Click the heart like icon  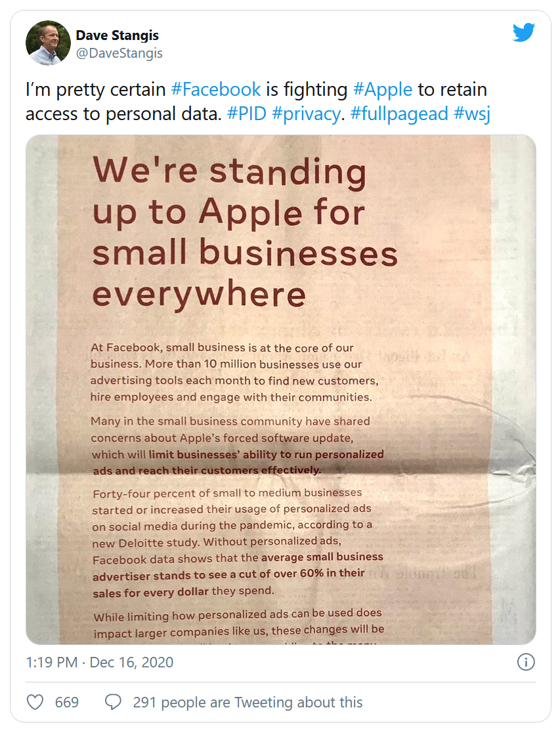[x=35, y=702]
